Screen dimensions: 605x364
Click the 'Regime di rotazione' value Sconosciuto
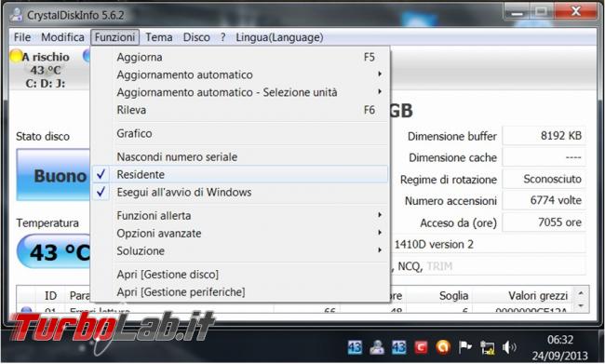[x=544, y=179]
